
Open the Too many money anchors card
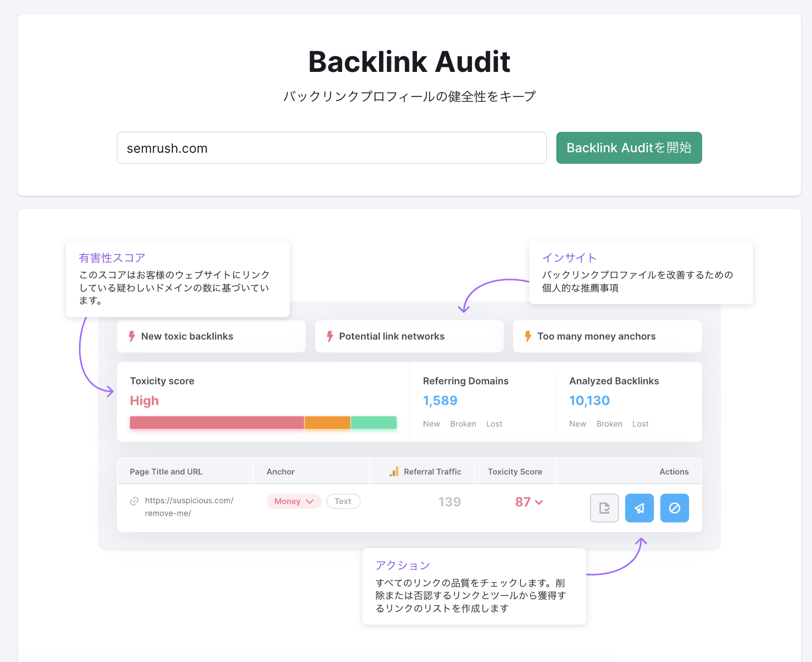click(607, 336)
